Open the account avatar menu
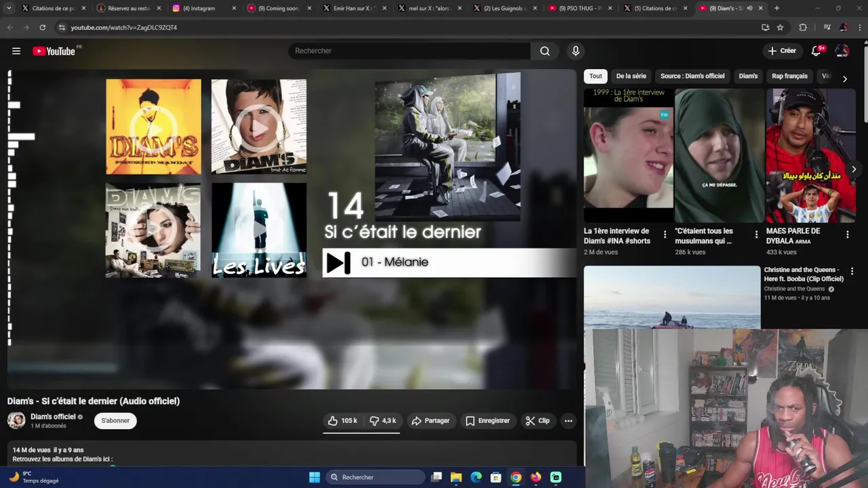The width and height of the screenshot is (868, 488). tap(842, 51)
